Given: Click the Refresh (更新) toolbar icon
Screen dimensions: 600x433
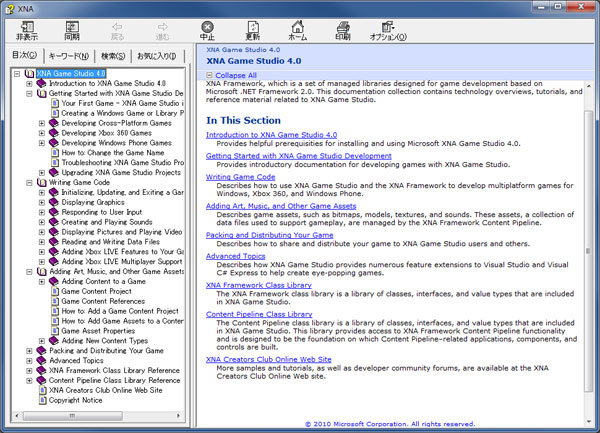Looking at the screenshot, I should coord(253,27).
